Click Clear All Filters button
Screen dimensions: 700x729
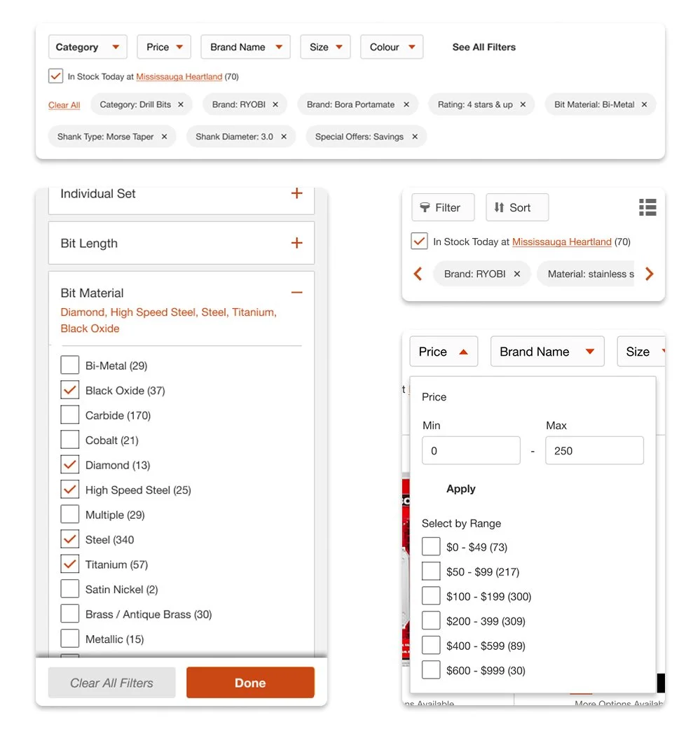111,683
